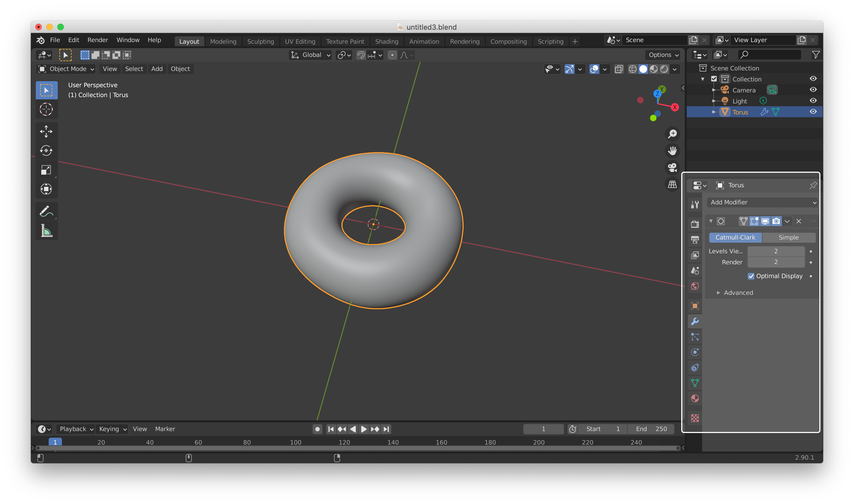Toggle camera view icon in viewport

click(672, 167)
